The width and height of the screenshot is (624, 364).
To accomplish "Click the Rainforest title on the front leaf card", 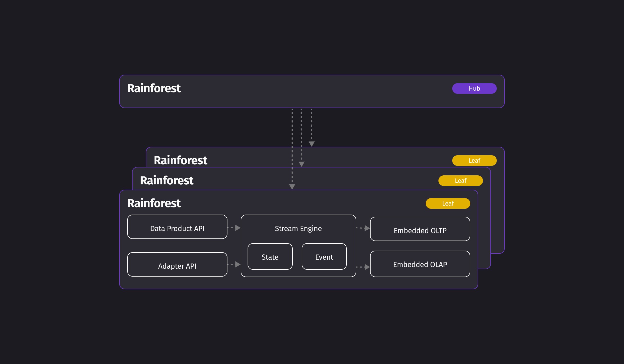I will click(x=154, y=203).
